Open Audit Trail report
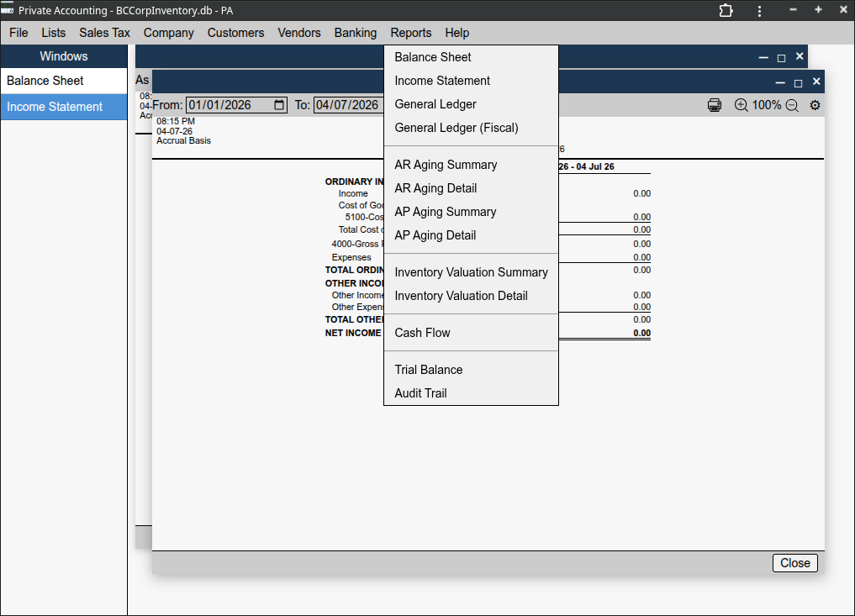855x616 pixels. click(x=471, y=393)
